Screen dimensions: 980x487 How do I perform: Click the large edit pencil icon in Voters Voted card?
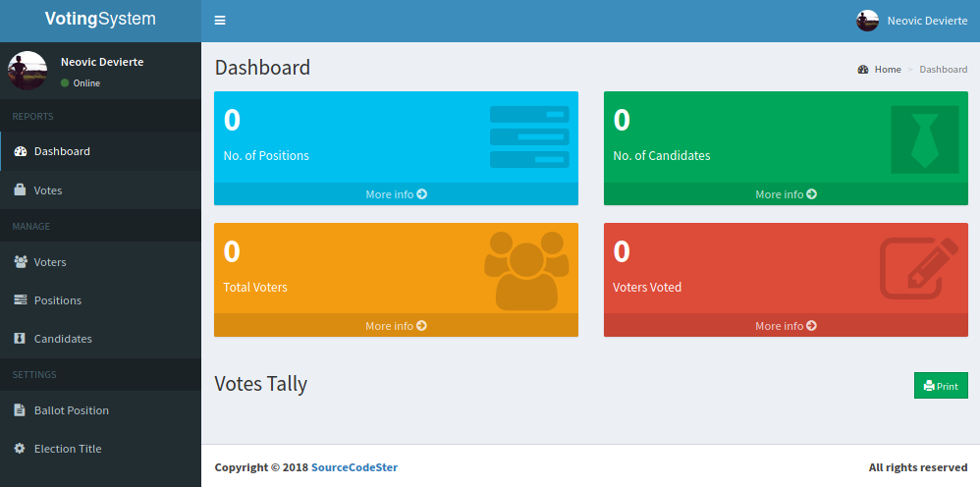[x=919, y=268]
